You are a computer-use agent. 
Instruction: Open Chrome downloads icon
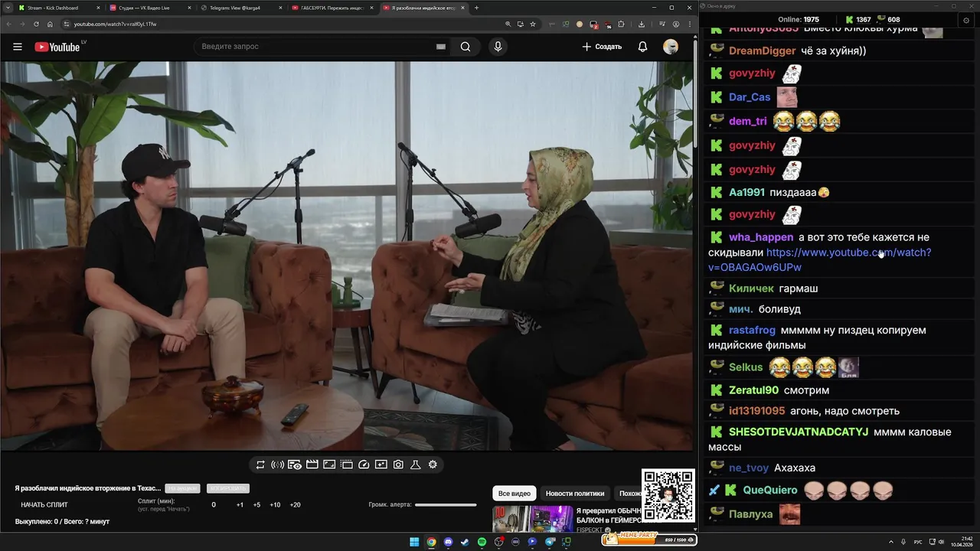coord(641,24)
